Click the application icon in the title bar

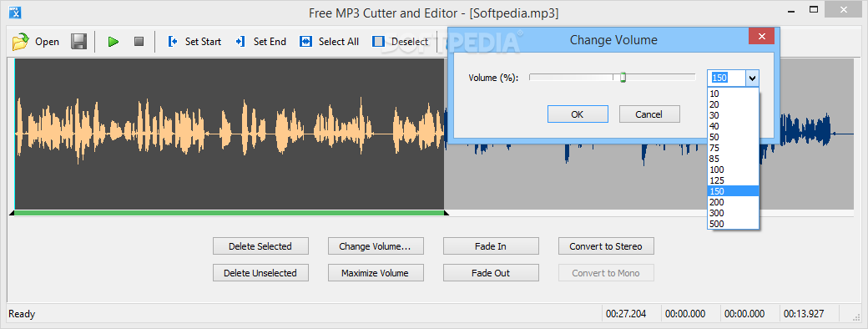pos(16,12)
